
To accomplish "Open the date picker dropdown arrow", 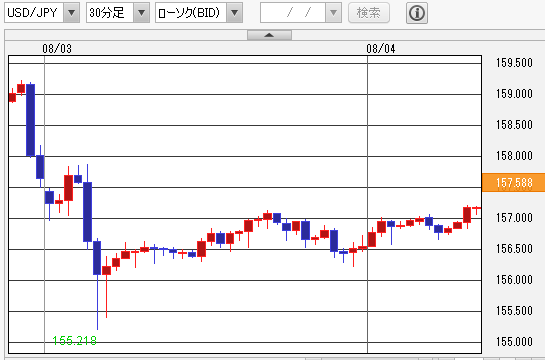I will tap(333, 13).
